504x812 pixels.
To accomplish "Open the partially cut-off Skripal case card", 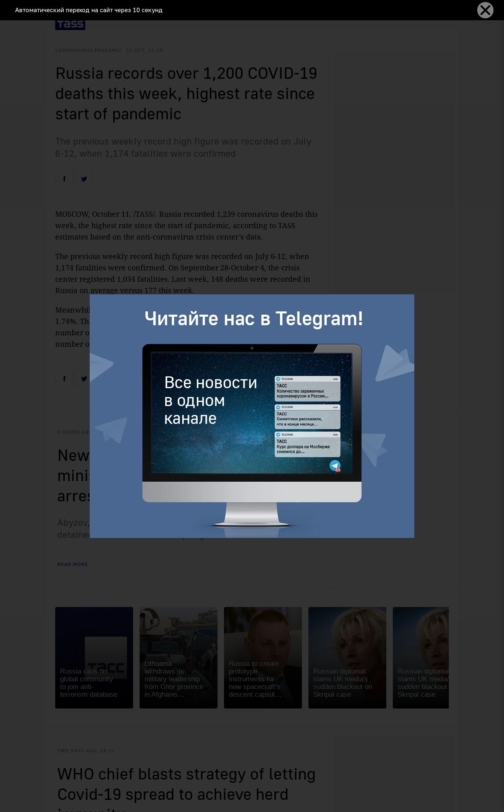I will [421, 658].
